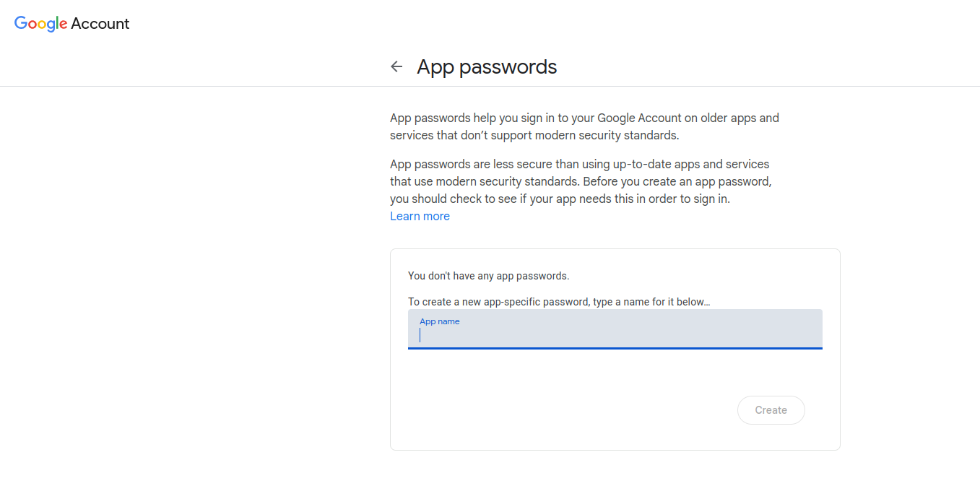Click Learn more about app passwords
Viewport: 980px width, 486px height.
[420, 215]
